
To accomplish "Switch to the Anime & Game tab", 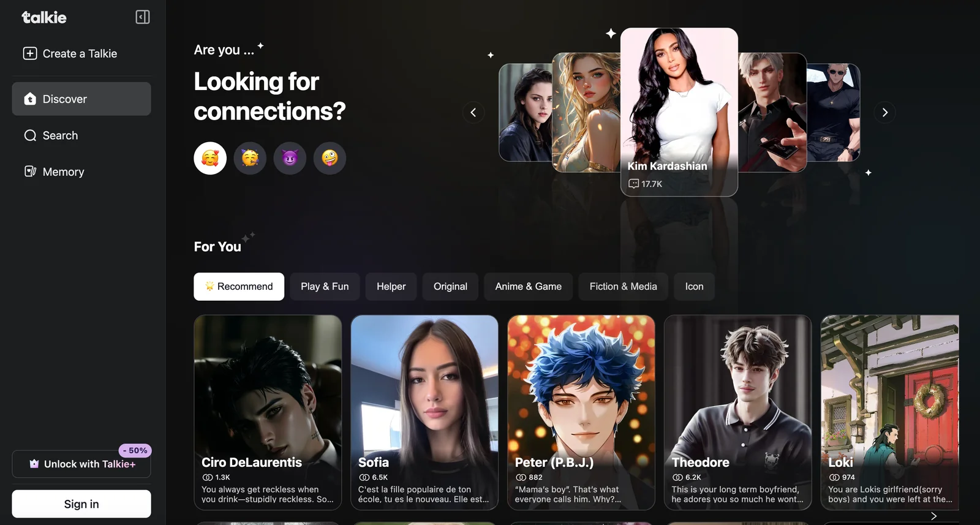I will tap(528, 286).
